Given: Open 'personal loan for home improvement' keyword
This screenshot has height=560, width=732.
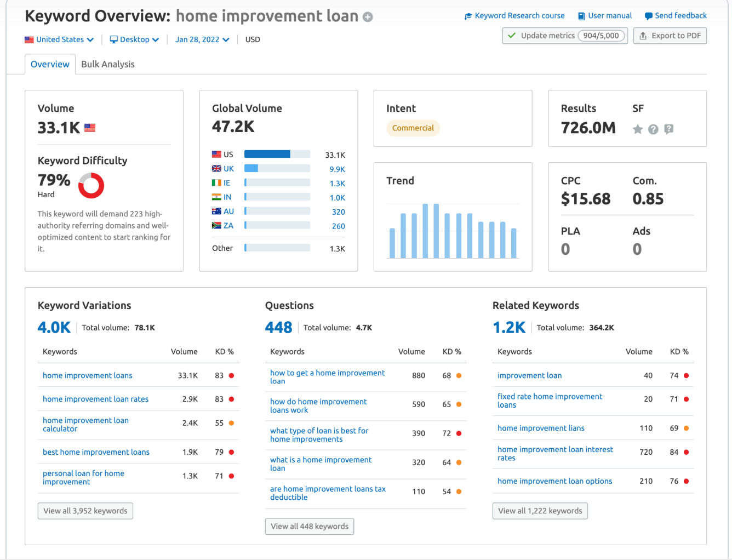Looking at the screenshot, I should [84, 478].
